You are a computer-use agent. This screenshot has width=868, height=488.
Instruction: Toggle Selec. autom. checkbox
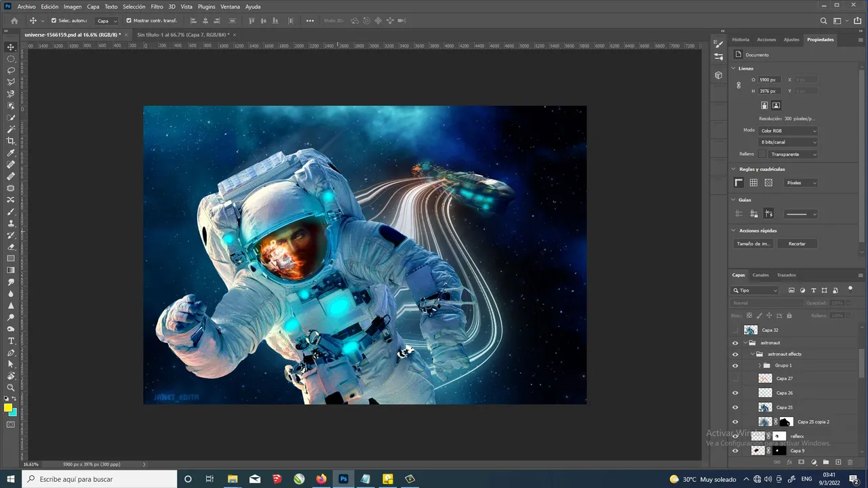click(54, 20)
